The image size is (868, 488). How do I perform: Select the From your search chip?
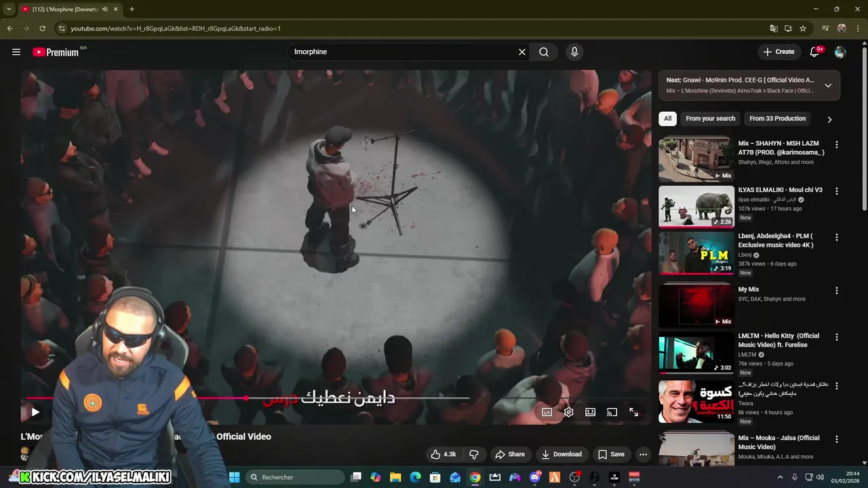point(710,119)
